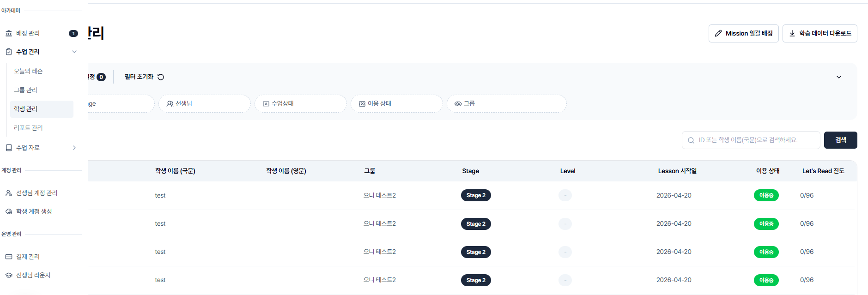Image resolution: width=868 pixels, height=295 pixels.
Task: Click the card icon beside 결제 관리
Action: pyautogui.click(x=9, y=257)
